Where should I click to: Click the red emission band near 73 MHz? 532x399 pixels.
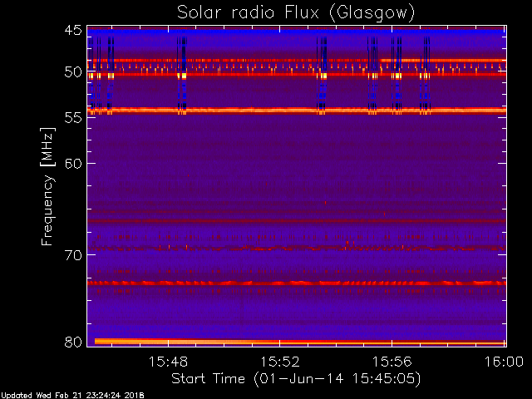(297, 283)
